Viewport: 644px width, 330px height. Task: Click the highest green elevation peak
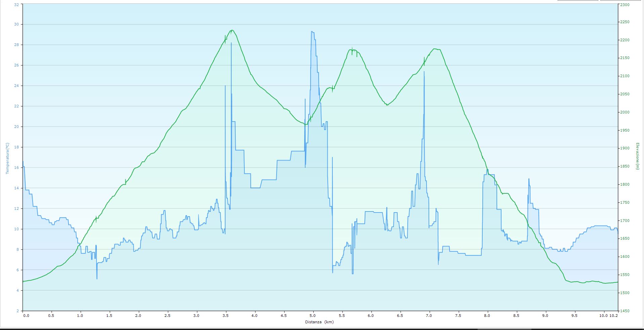coord(232,30)
